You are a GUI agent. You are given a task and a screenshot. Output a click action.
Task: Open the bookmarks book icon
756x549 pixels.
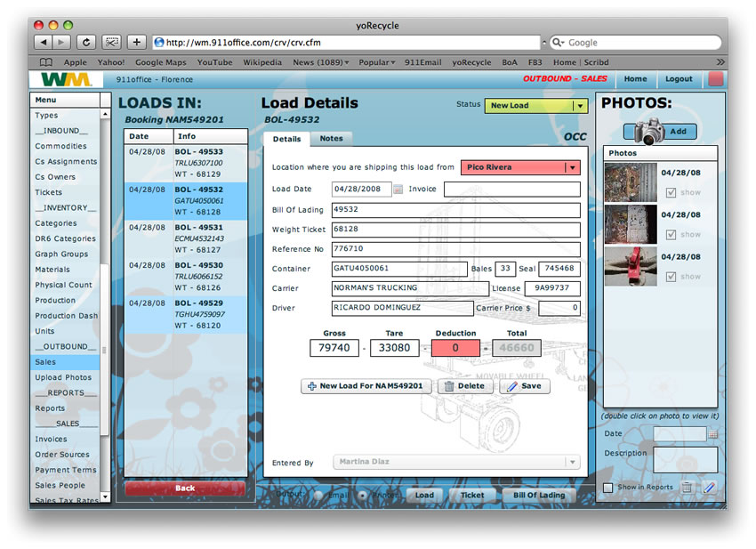point(45,62)
